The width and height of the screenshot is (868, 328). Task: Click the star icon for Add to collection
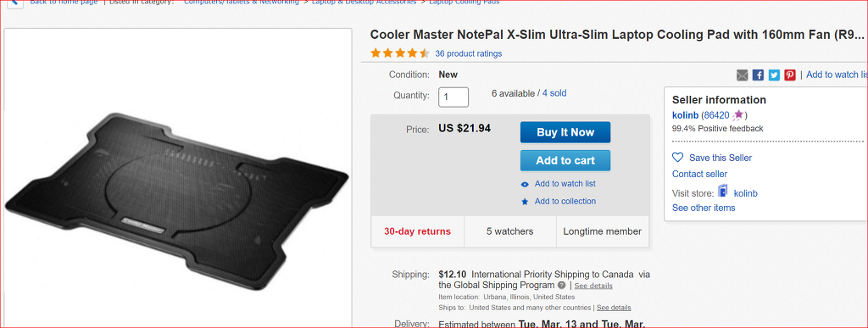click(525, 202)
